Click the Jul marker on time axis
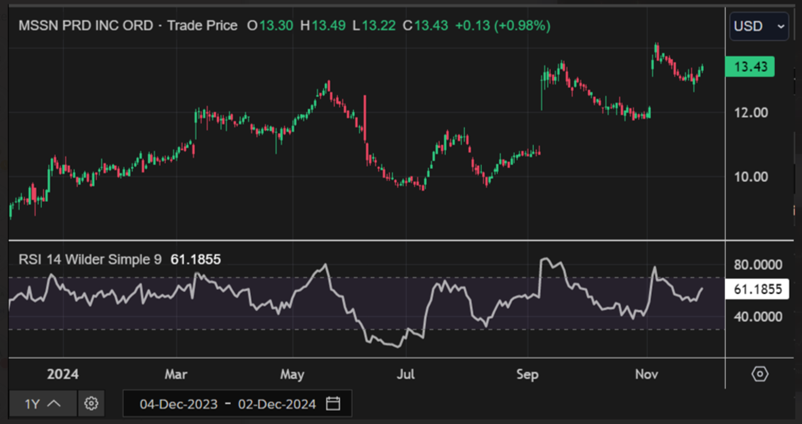 click(406, 375)
